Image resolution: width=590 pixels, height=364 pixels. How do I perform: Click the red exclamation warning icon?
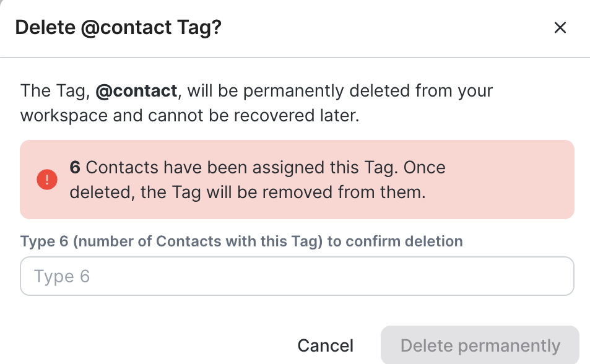pyautogui.click(x=47, y=180)
